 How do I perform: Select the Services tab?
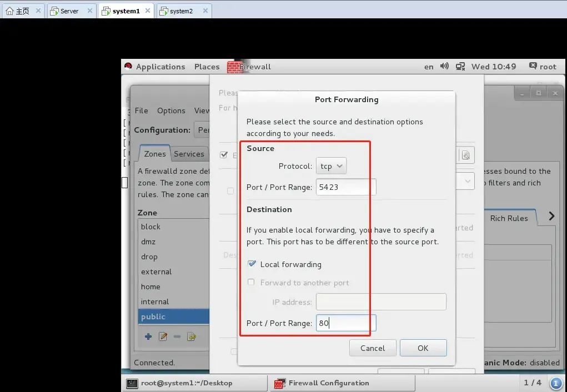(189, 154)
